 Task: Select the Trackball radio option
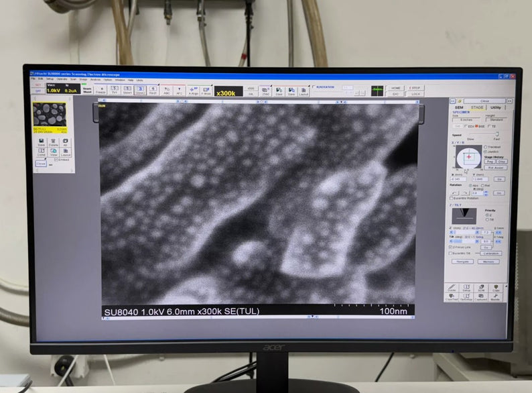pos(486,147)
